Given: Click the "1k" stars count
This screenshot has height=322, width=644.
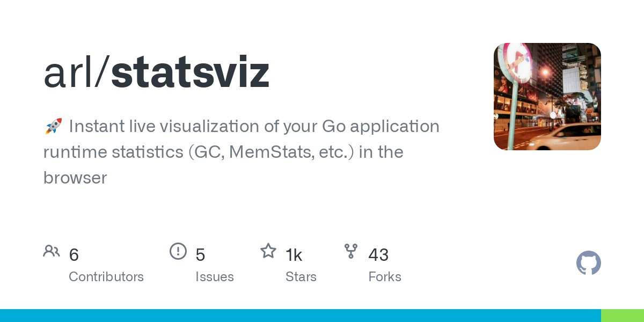Looking at the screenshot, I should tap(294, 255).
